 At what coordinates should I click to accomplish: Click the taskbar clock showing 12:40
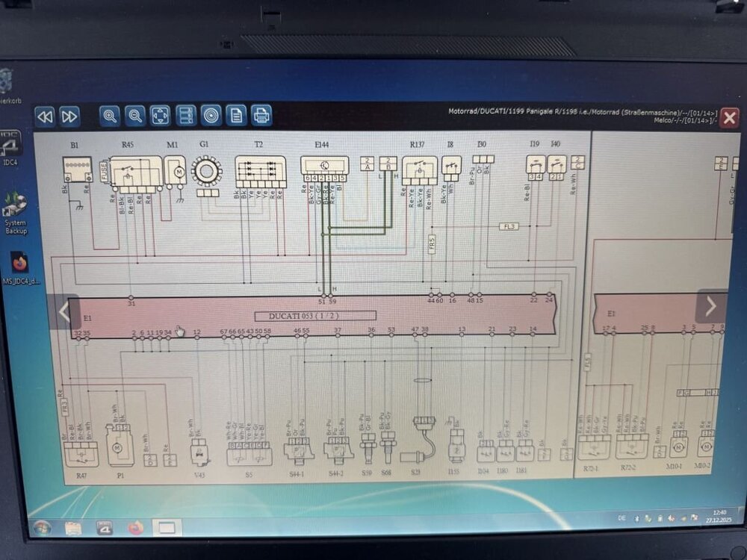coord(719,516)
